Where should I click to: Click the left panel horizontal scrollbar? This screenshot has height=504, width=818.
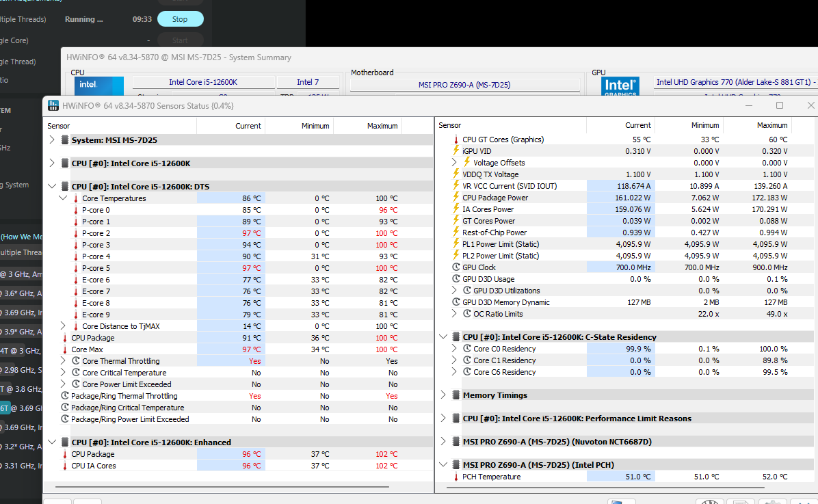222,487
